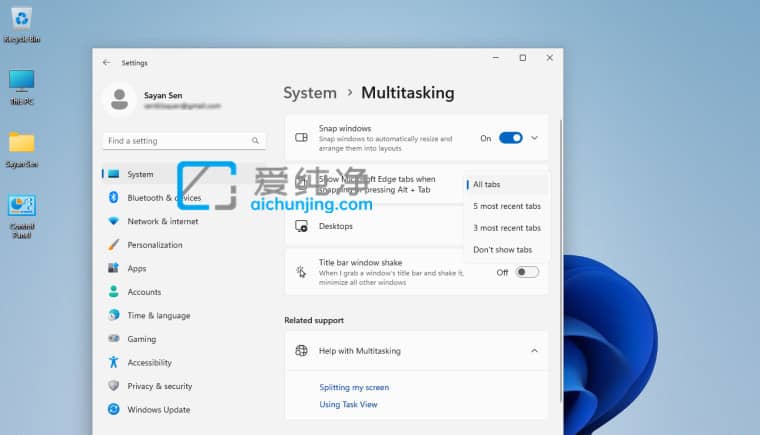The height and width of the screenshot is (435, 760).
Task: Choose 3 most recent tabs option
Action: pos(506,228)
